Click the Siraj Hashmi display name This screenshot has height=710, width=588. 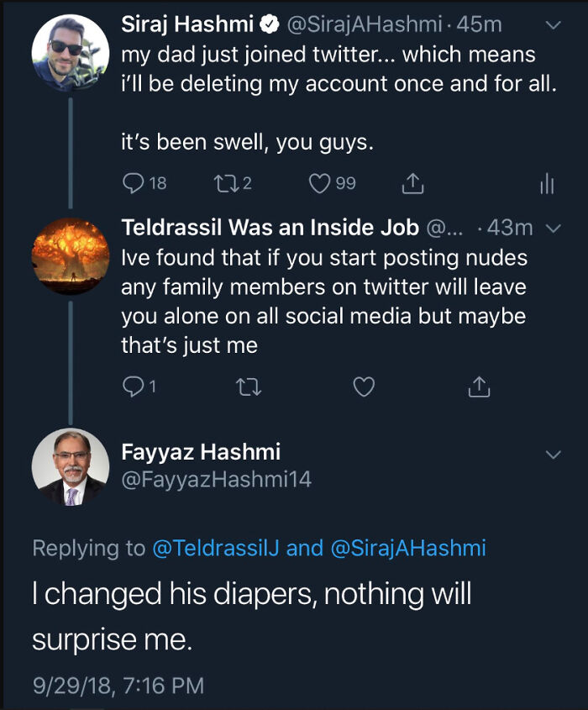pyautogui.click(x=186, y=25)
